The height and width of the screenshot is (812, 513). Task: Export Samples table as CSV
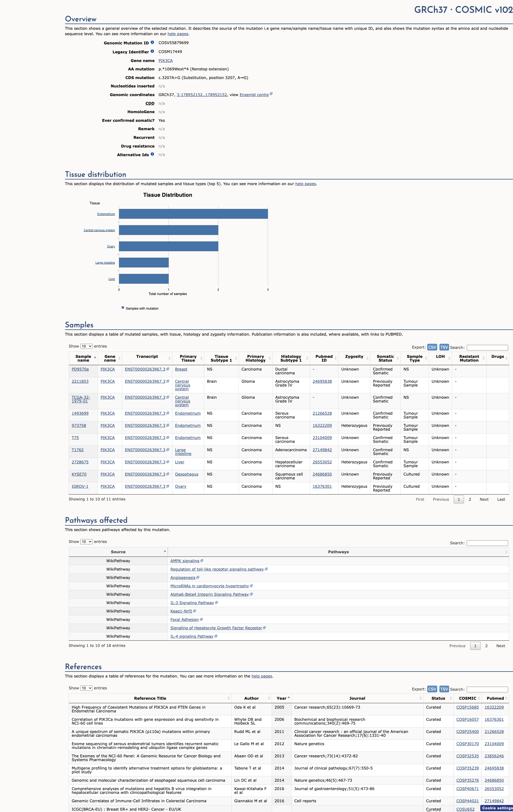tap(432, 347)
